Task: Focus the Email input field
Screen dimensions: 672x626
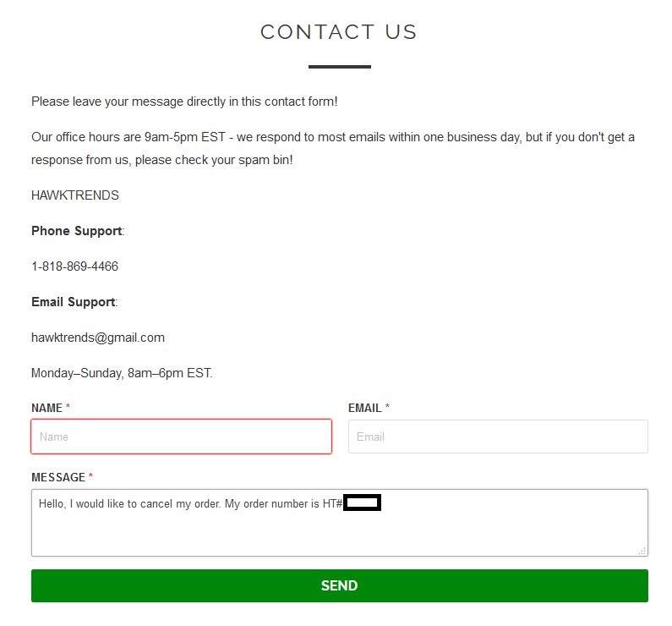Action: tap(498, 437)
